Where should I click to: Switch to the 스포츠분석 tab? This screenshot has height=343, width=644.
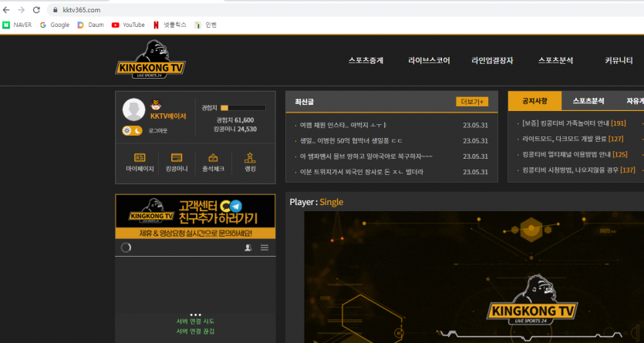pos(588,101)
